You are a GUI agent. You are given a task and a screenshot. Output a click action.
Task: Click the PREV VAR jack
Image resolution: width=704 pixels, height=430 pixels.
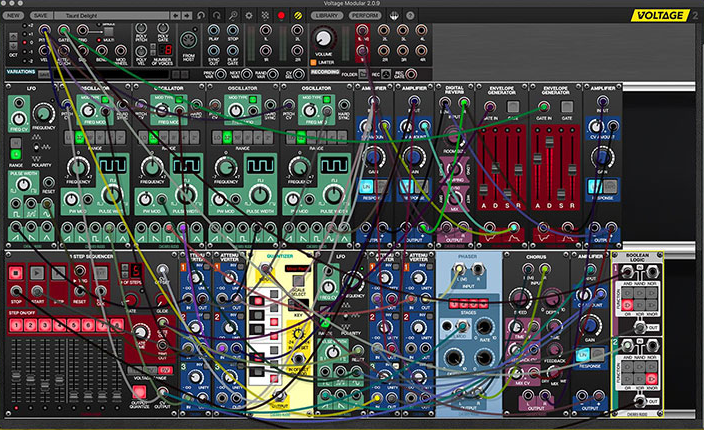click(220, 74)
